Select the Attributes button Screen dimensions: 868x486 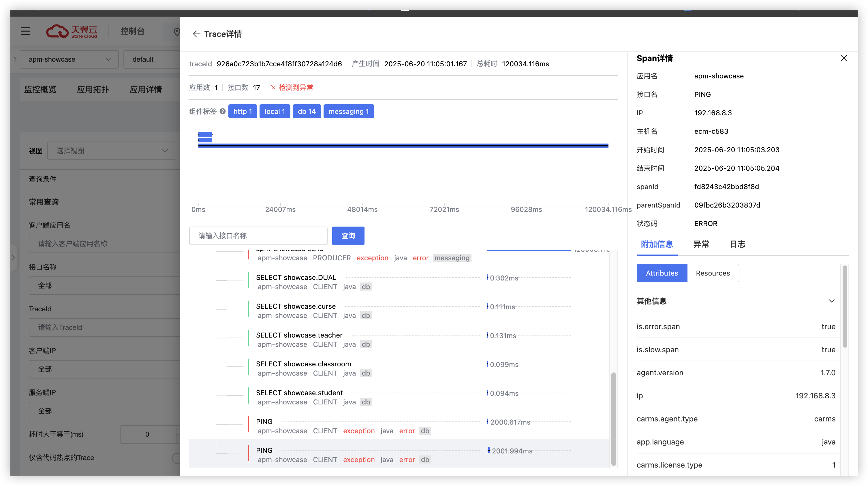(x=662, y=273)
